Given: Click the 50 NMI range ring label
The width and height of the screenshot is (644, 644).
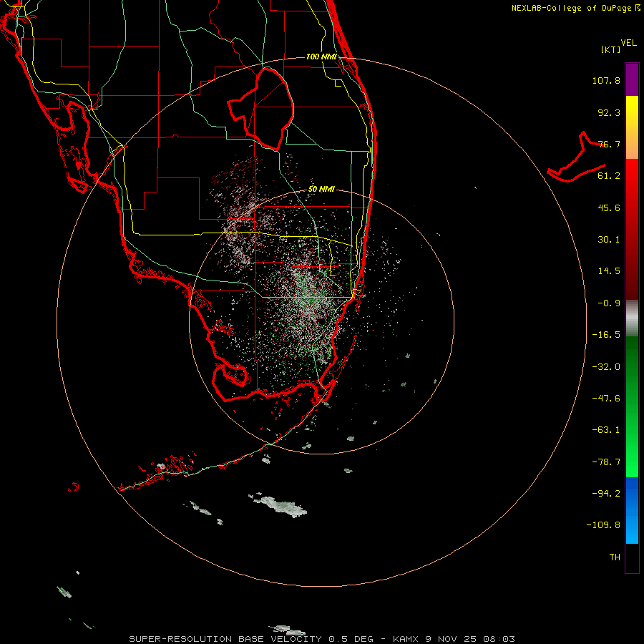Looking at the screenshot, I should pos(321,190).
